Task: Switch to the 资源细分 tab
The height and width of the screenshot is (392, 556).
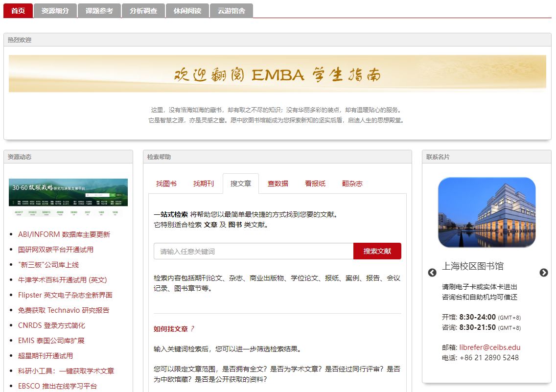Action: pyautogui.click(x=55, y=11)
